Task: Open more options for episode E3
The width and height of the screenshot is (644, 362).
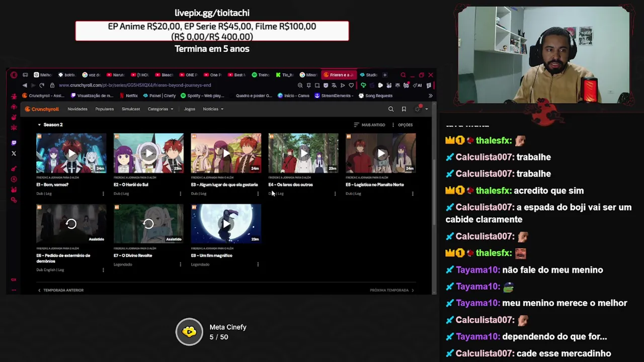Action: click(258, 194)
